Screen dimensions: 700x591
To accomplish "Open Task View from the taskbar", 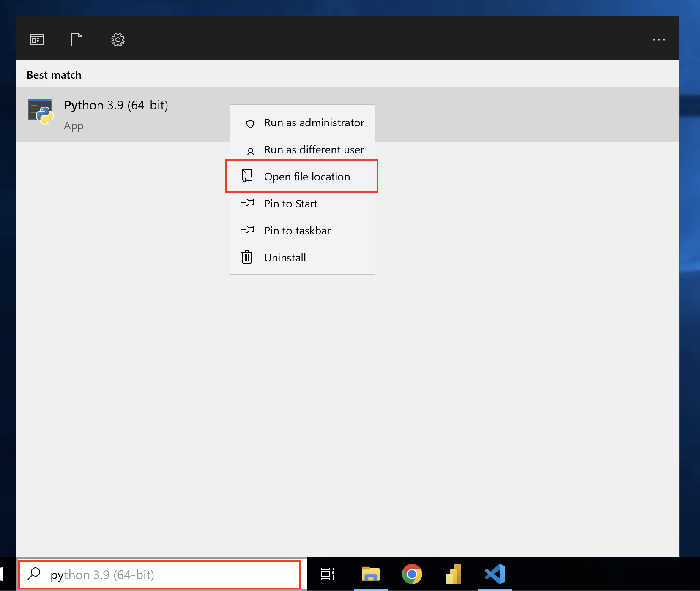I will 327,575.
